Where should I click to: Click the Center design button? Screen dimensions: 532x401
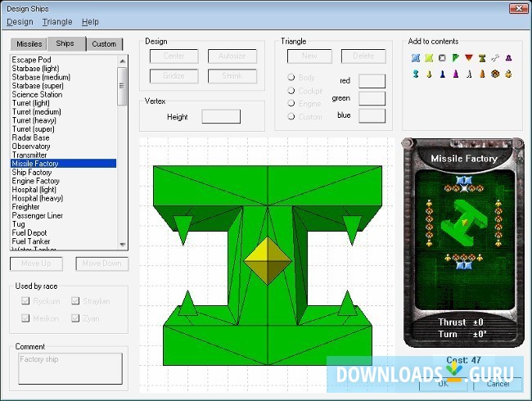[x=174, y=56]
